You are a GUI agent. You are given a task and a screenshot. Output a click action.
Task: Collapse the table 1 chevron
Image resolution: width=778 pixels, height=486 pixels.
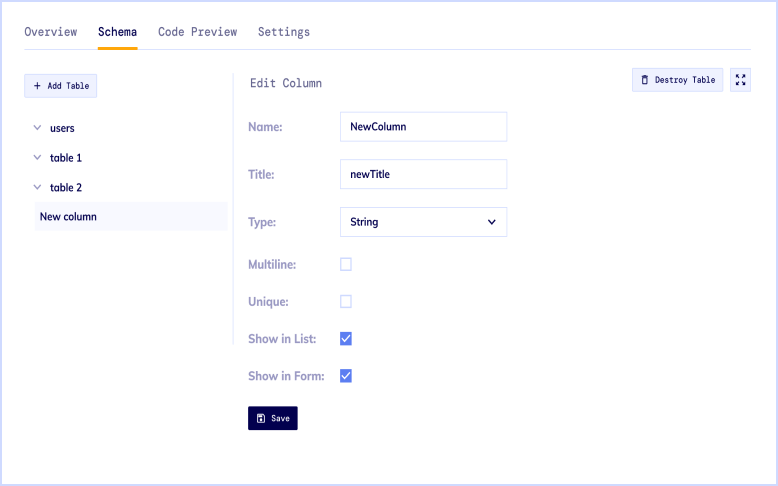coord(37,158)
